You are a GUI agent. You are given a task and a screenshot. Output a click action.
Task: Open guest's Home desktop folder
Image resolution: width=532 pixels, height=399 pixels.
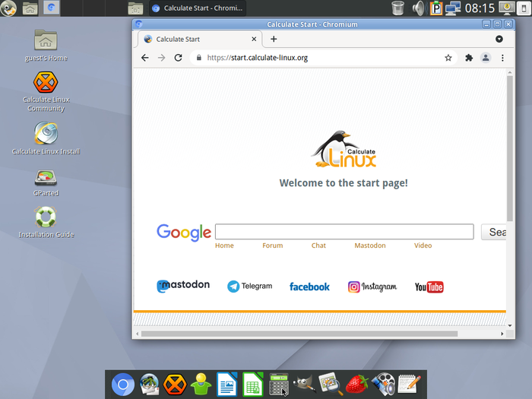46,46
